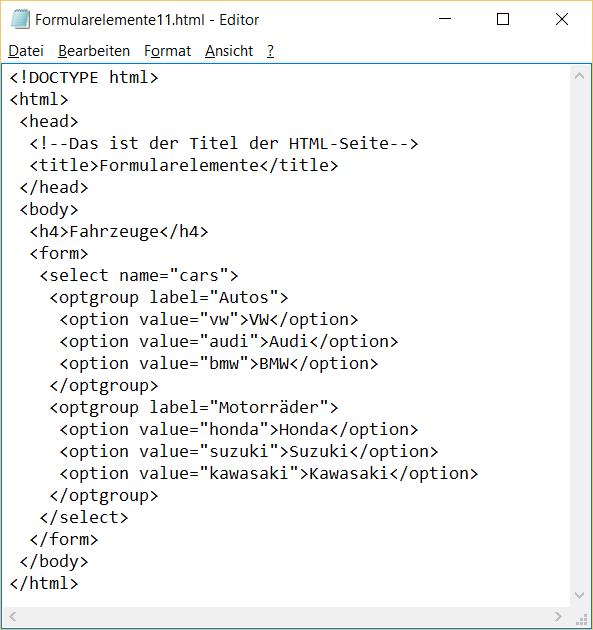Close the Formularelemente11.html Editor window
The height and width of the screenshot is (630, 593).
562,19
